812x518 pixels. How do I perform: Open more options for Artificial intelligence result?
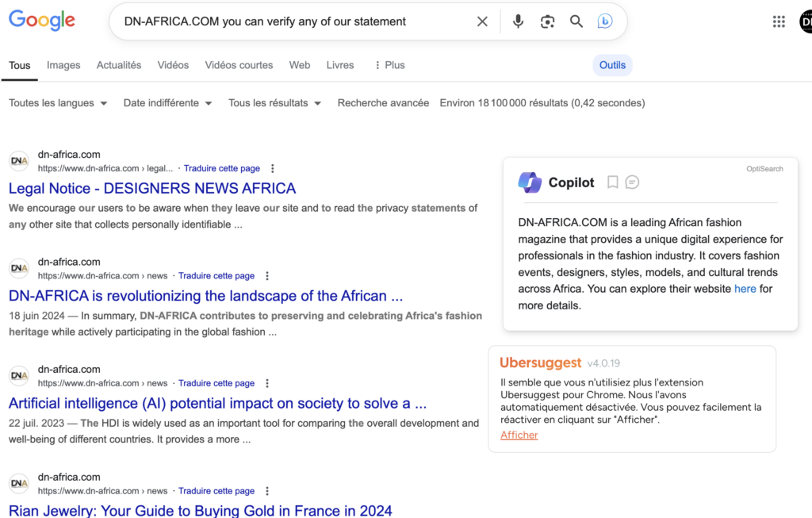267,383
